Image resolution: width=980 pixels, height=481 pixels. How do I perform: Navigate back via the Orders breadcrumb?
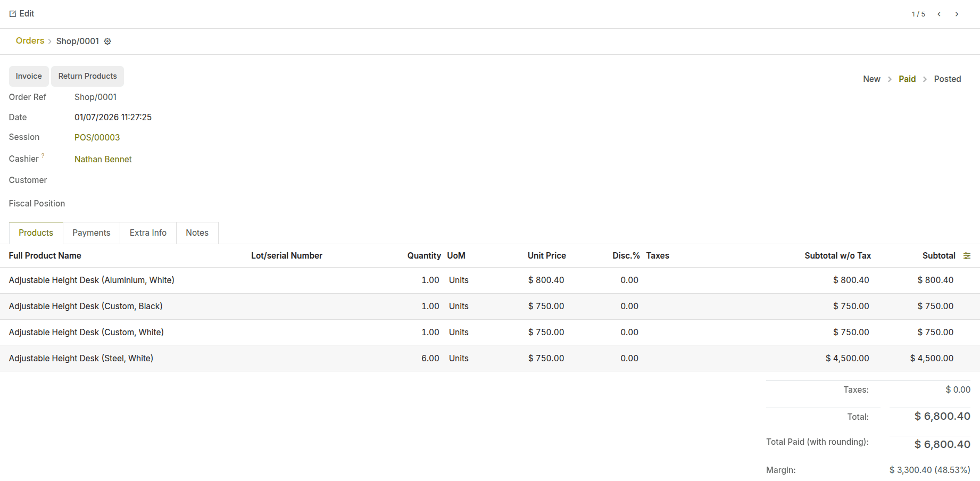(x=30, y=41)
